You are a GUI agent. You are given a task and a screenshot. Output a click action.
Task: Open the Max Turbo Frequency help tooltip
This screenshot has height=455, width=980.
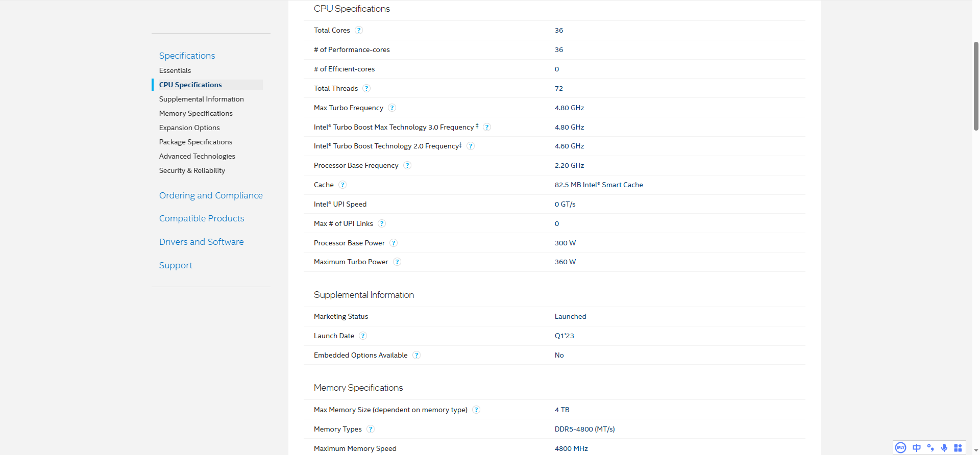tap(392, 108)
